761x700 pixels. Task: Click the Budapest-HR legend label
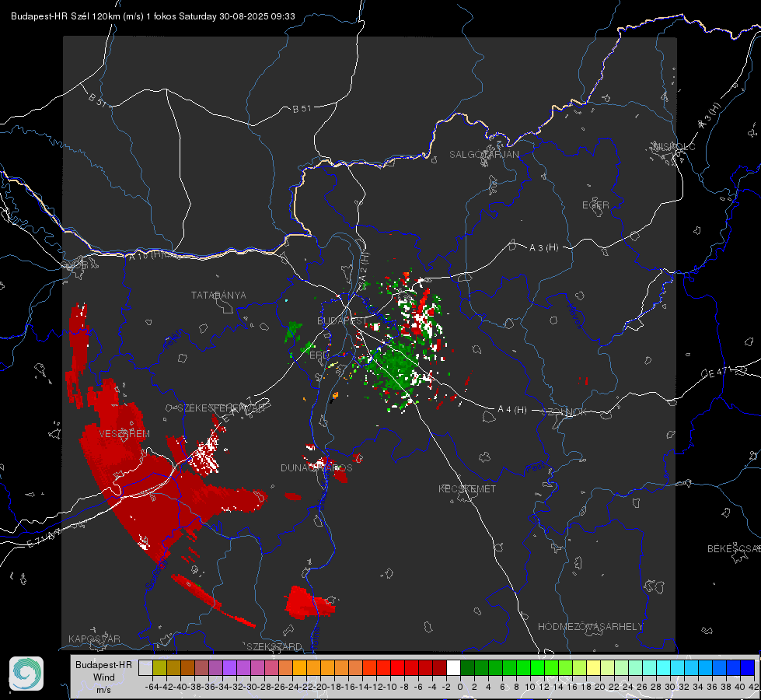103,664
